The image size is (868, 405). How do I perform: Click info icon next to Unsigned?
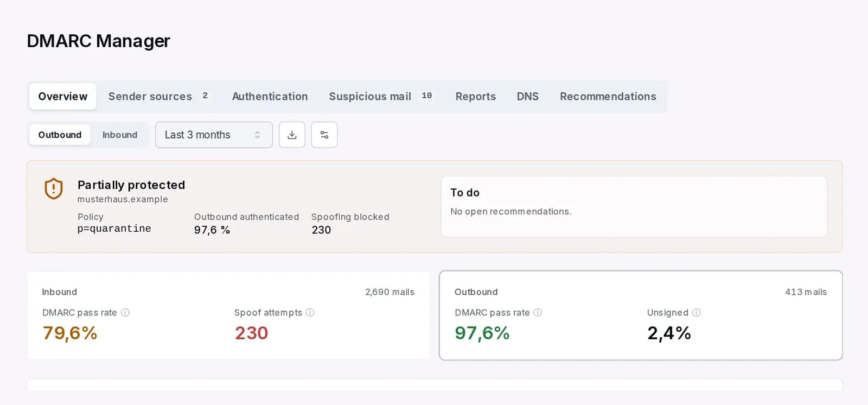click(697, 313)
